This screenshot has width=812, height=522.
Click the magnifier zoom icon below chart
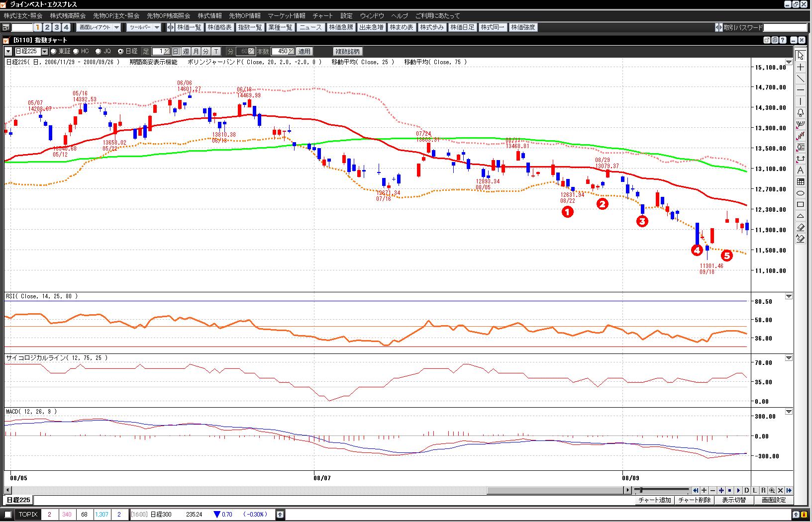point(772,490)
